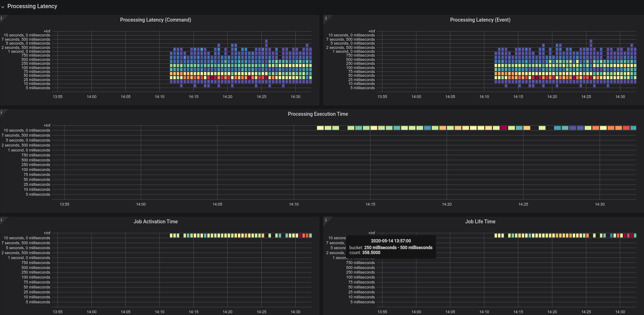Click 25 milliseconds label in Job Life Time

point(361,292)
